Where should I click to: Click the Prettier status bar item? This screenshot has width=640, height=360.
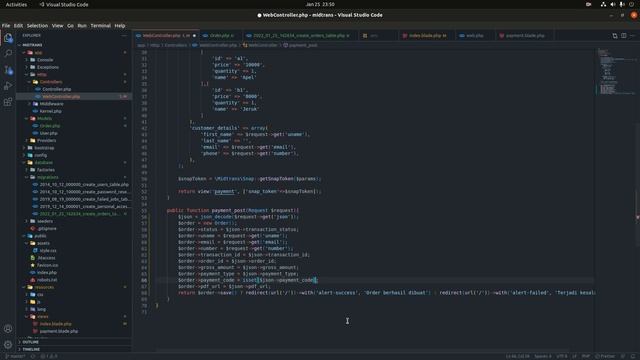[605, 356]
